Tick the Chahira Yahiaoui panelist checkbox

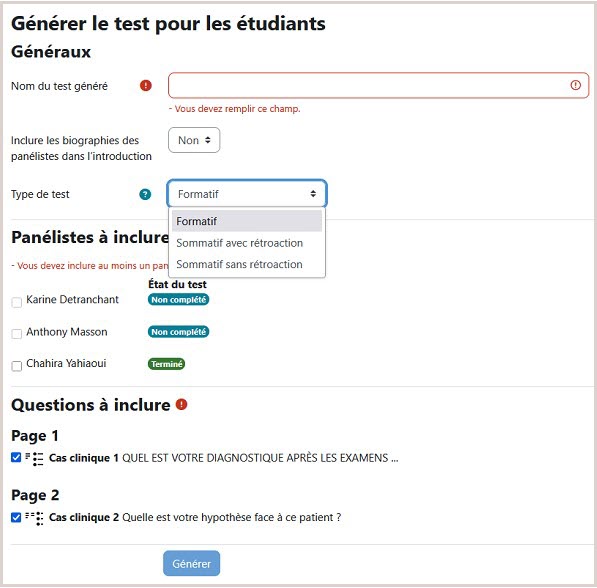[17, 366]
